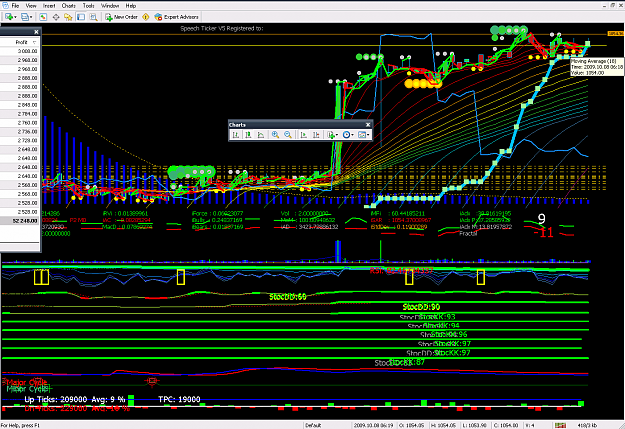Click the TPC: 19000 label
The width and height of the screenshot is (625, 429).
coord(179,399)
